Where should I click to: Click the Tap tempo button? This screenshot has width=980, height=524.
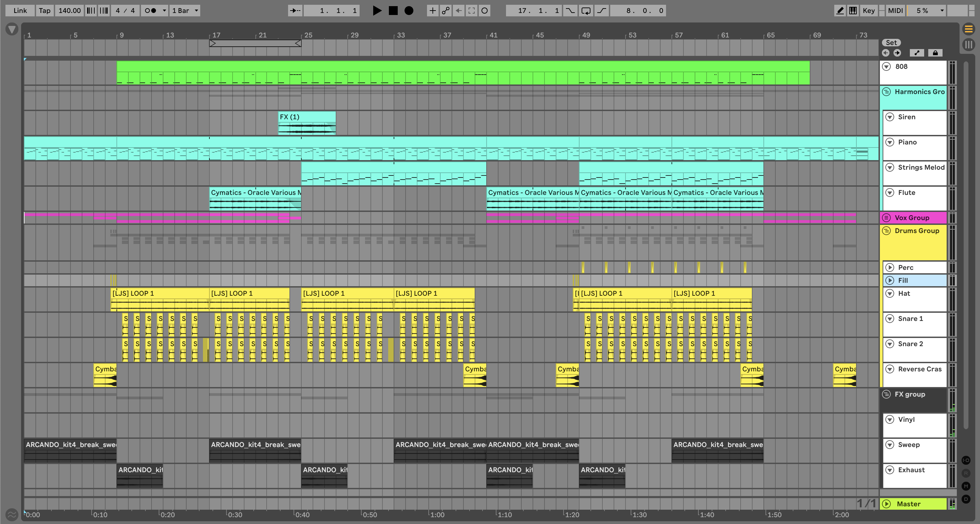(45, 11)
